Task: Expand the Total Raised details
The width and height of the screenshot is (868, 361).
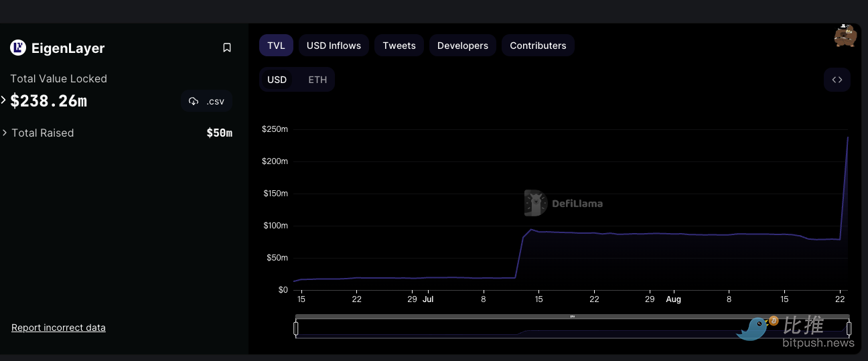Action: (x=5, y=133)
